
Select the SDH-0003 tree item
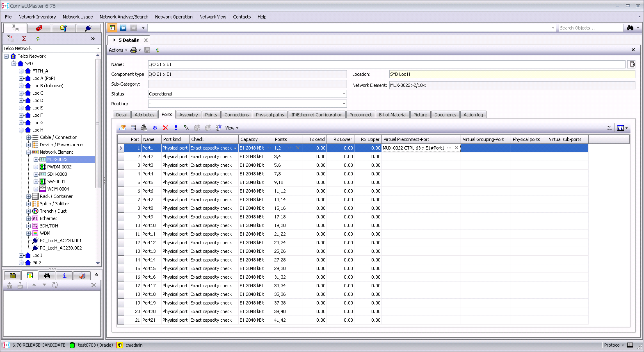[x=57, y=174]
